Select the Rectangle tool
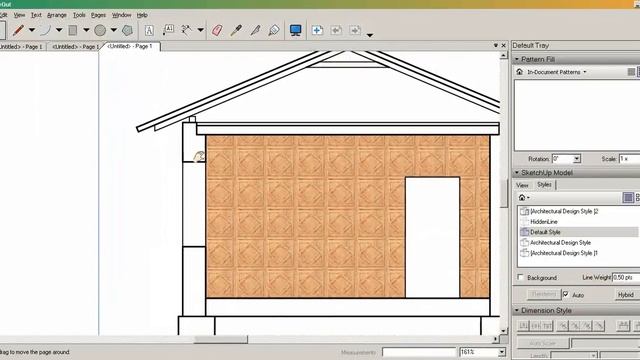 tap(73, 30)
